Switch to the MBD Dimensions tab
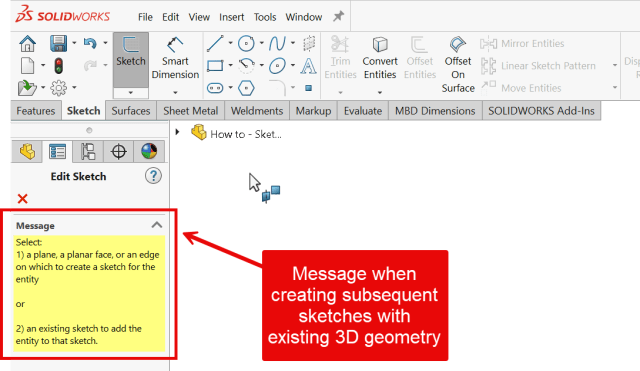 [435, 111]
